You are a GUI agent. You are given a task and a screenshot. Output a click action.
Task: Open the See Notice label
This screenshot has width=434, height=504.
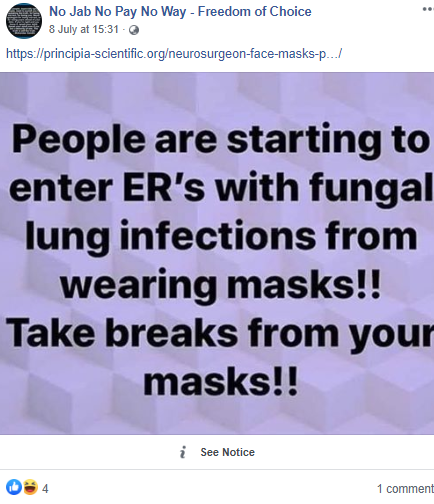227,452
